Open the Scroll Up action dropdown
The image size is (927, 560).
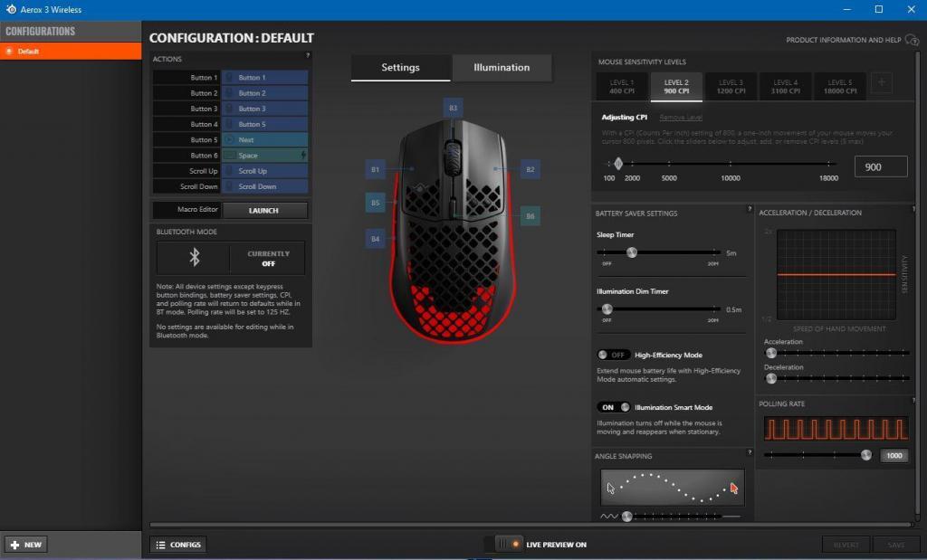coord(265,171)
